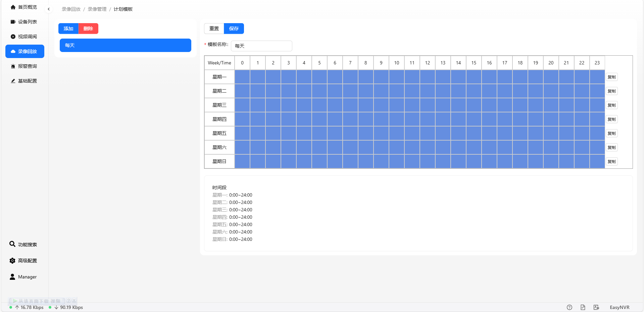The width and height of the screenshot is (644, 312).
Task: Click the Week/Time header cell
Action: coord(219,63)
